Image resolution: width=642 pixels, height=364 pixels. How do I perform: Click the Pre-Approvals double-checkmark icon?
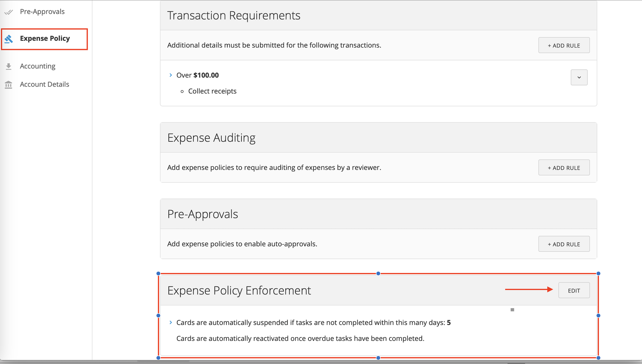9,12
